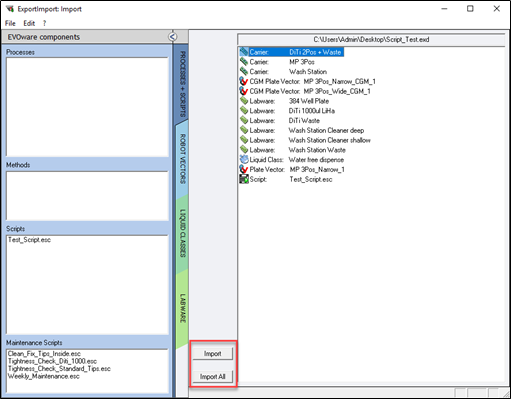Collapse the EVOware components panel

tap(172, 36)
